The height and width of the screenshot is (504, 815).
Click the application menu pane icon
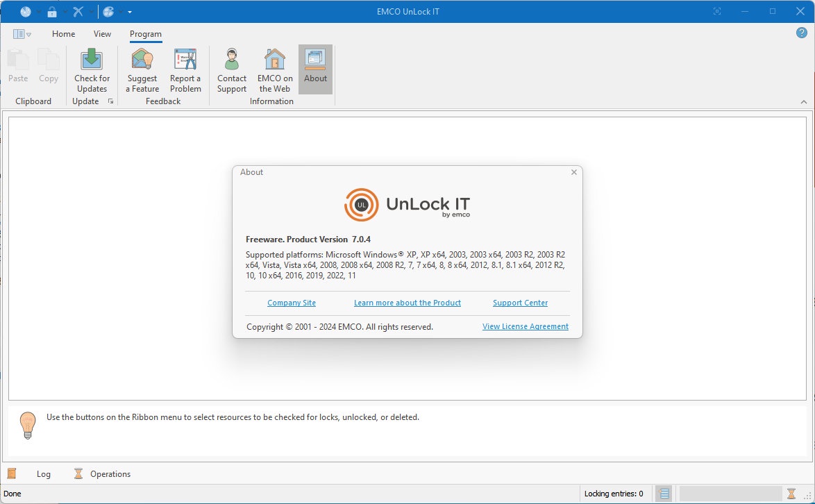click(19, 34)
